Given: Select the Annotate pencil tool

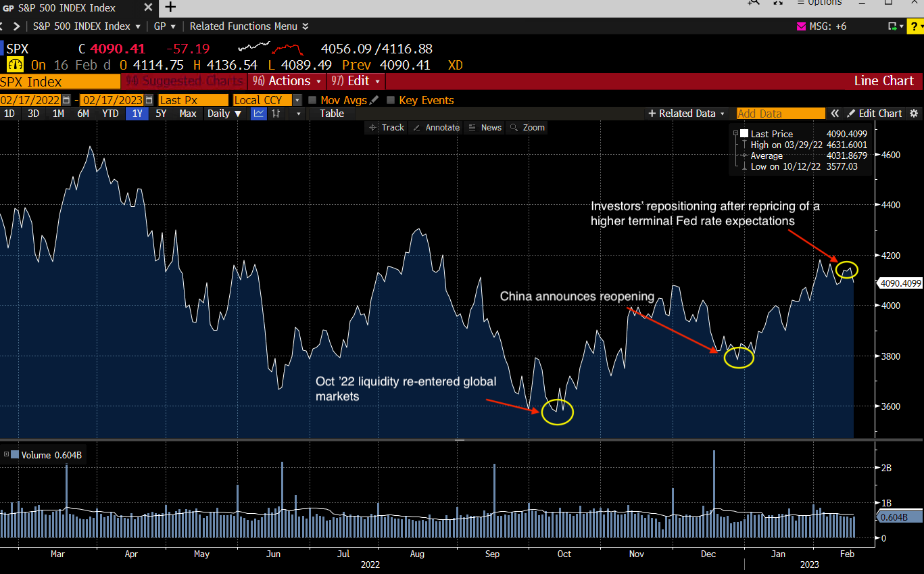Looking at the screenshot, I should pos(436,127).
